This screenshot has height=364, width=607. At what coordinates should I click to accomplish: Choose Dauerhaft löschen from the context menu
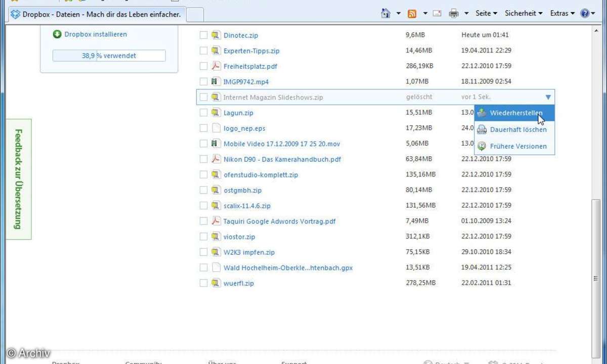pyautogui.click(x=514, y=130)
